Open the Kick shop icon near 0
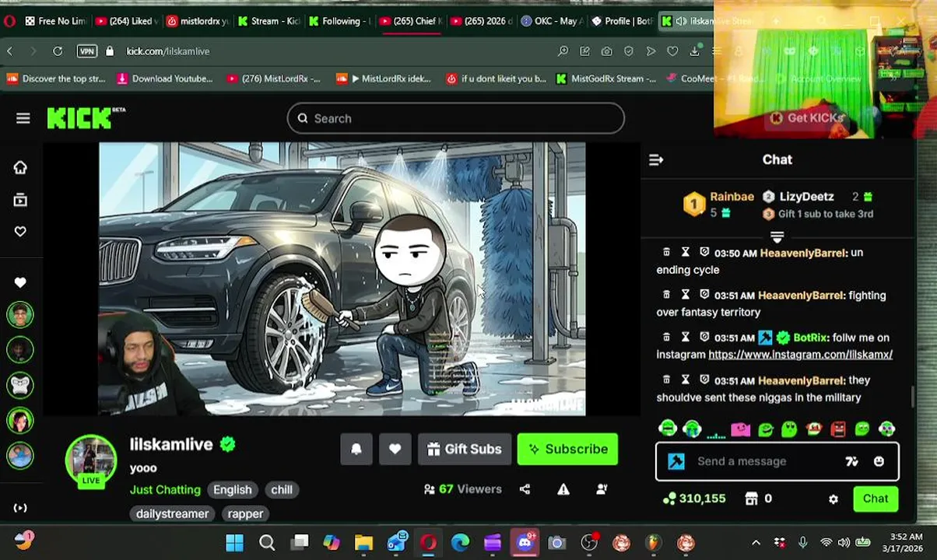The image size is (937, 560). pyautogui.click(x=751, y=499)
